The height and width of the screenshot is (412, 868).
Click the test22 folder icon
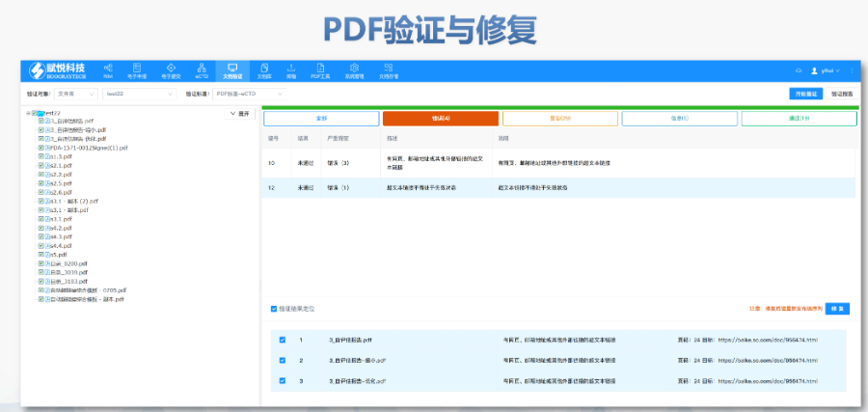click(x=41, y=113)
